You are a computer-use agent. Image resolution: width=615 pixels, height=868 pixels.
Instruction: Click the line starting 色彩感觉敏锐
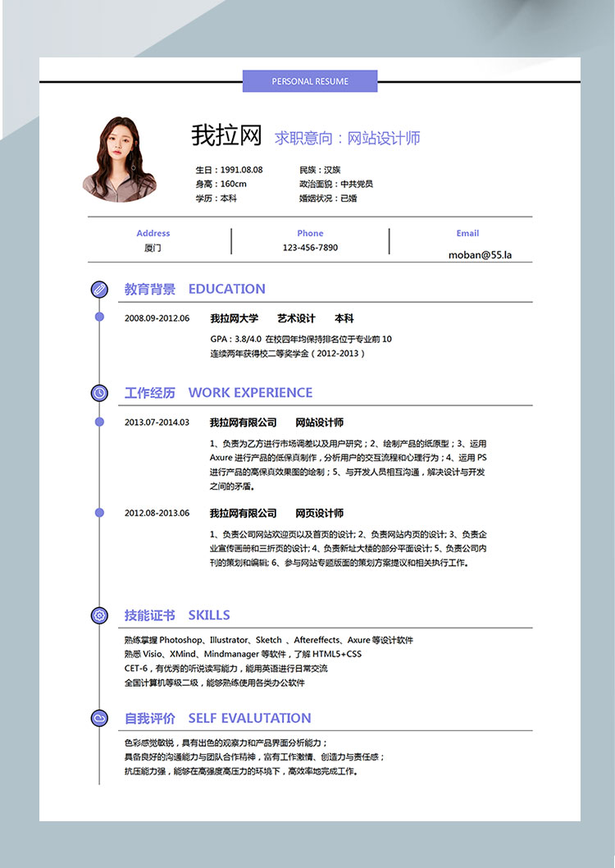pyautogui.click(x=226, y=743)
